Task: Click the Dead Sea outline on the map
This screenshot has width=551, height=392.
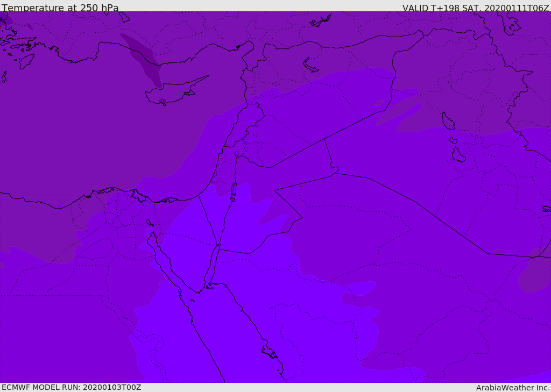Action: (x=234, y=191)
